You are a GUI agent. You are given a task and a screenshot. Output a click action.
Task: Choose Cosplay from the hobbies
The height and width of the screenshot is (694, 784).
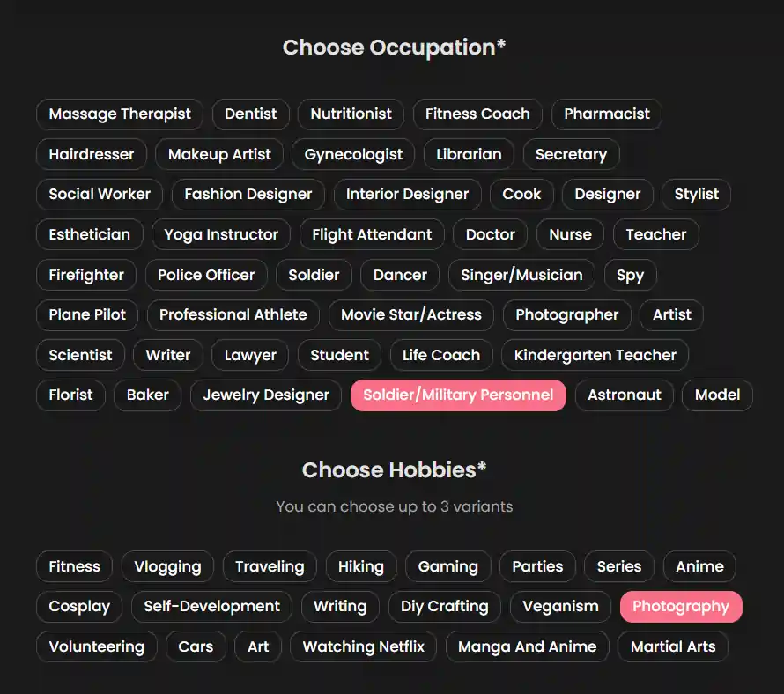78,606
